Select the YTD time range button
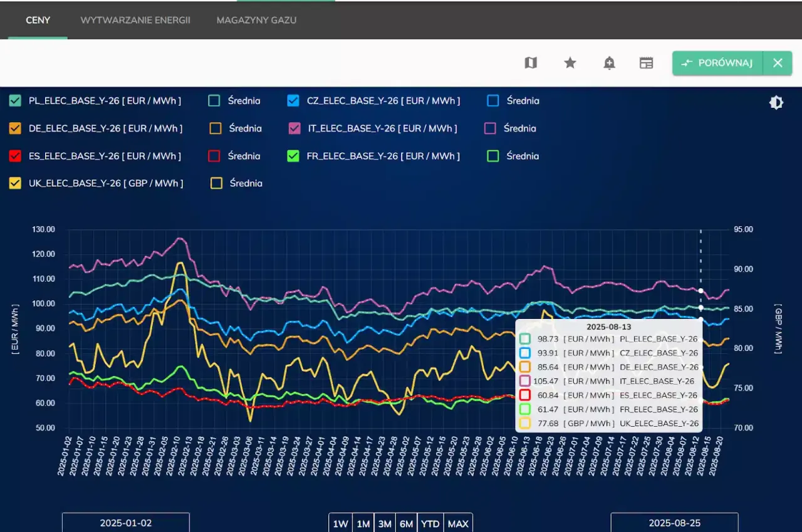Viewport: 802px width, 532px height. tap(430, 523)
